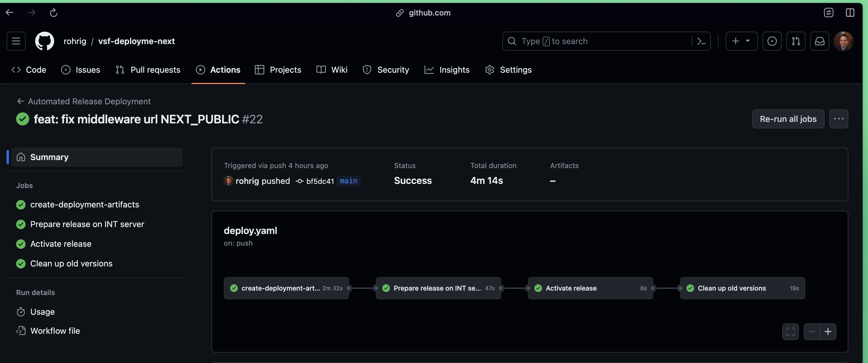Open the rohrig owner link
The image size is (868, 363).
click(x=75, y=41)
